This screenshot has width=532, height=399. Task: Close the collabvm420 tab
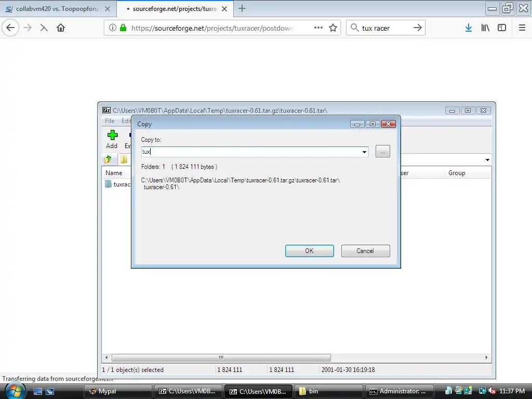coord(108,9)
